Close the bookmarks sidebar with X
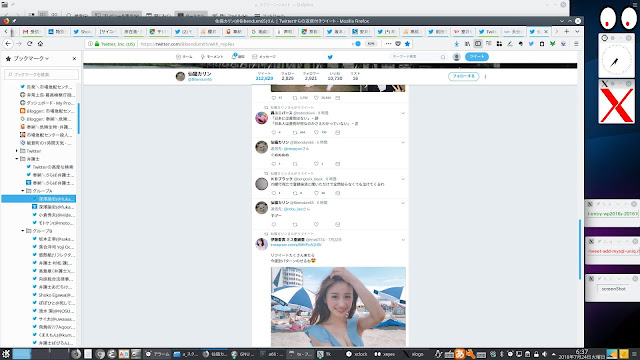 [74, 58]
